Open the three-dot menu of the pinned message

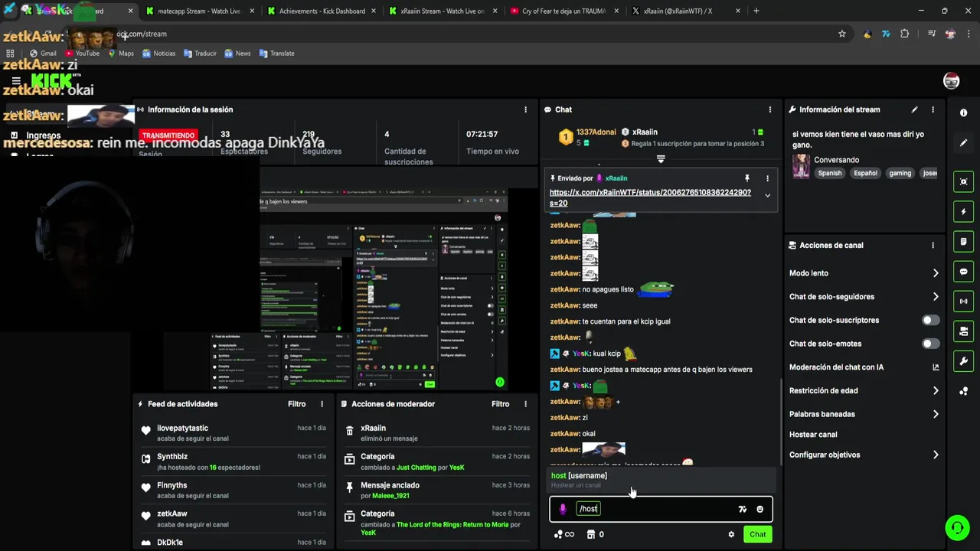pos(767,178)
